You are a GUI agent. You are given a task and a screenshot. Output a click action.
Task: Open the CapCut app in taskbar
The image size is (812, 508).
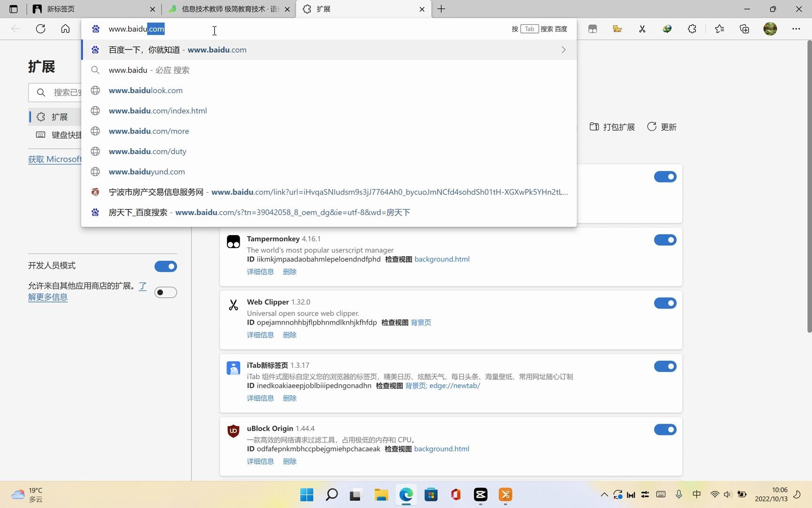tap(481, 494)
